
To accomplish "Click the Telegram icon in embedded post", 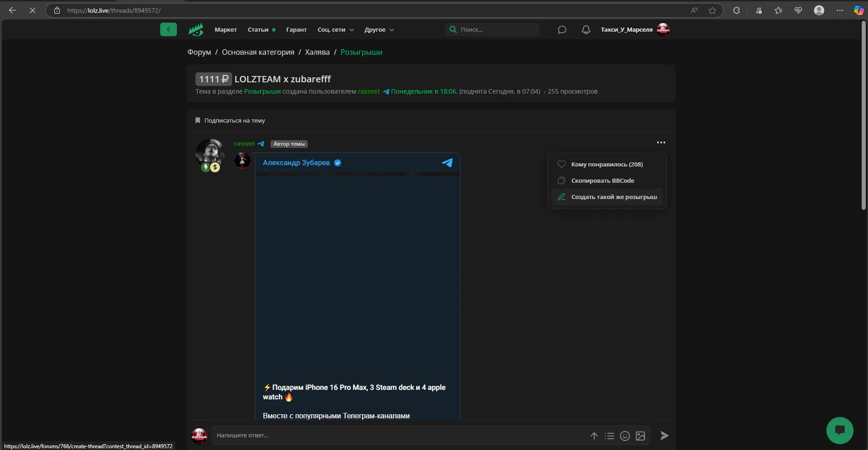I will (x=447, y=163).
